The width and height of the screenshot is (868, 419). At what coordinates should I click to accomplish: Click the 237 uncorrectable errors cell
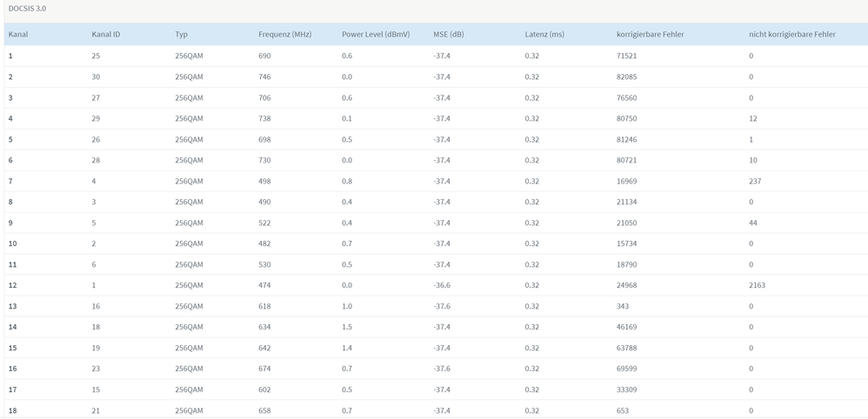(755, 181)
